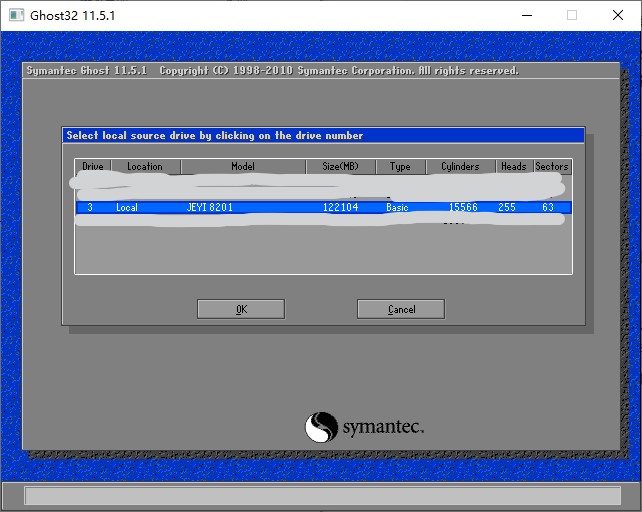The width and height of the screenshot is (642, 512).
Task: Click the 'Select local source drive' dialog title
Action: [215, 136]
